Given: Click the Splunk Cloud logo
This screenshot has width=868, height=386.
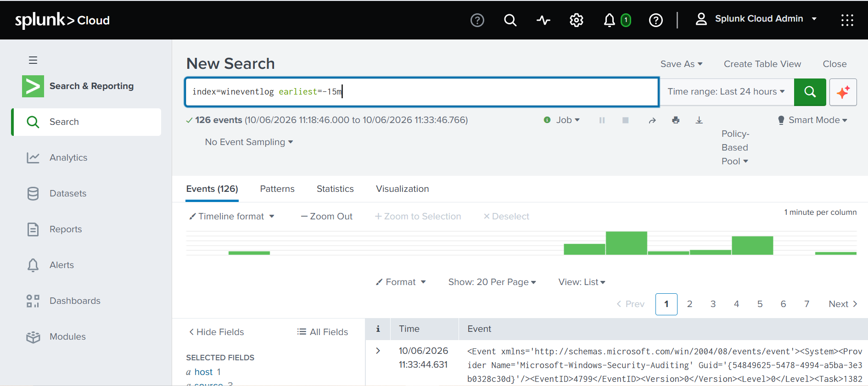Looking at the screenshot, I should click(x=62, y=20).
